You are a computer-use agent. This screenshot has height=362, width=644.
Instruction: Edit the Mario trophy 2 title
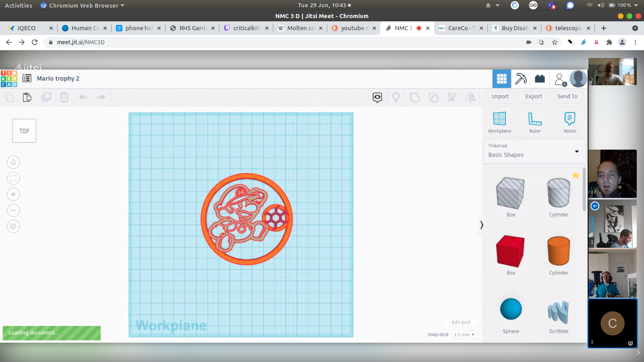58,78
